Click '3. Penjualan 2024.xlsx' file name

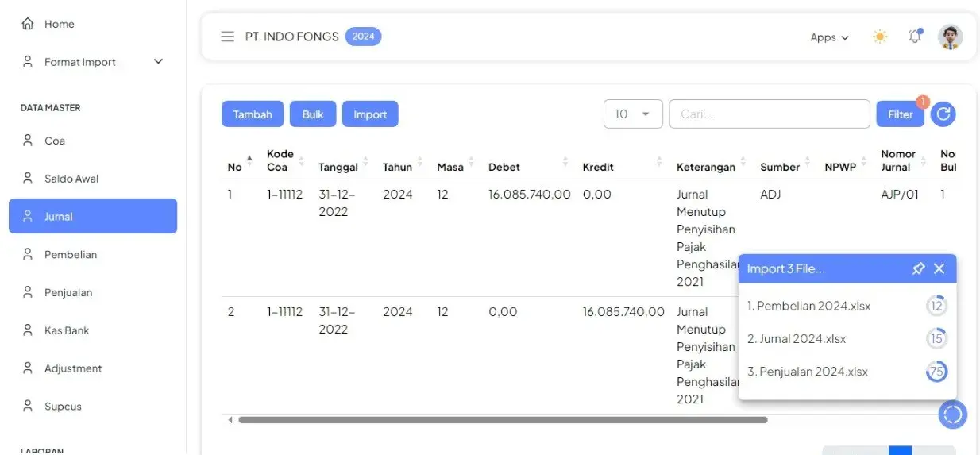click(x=808, y=372)
